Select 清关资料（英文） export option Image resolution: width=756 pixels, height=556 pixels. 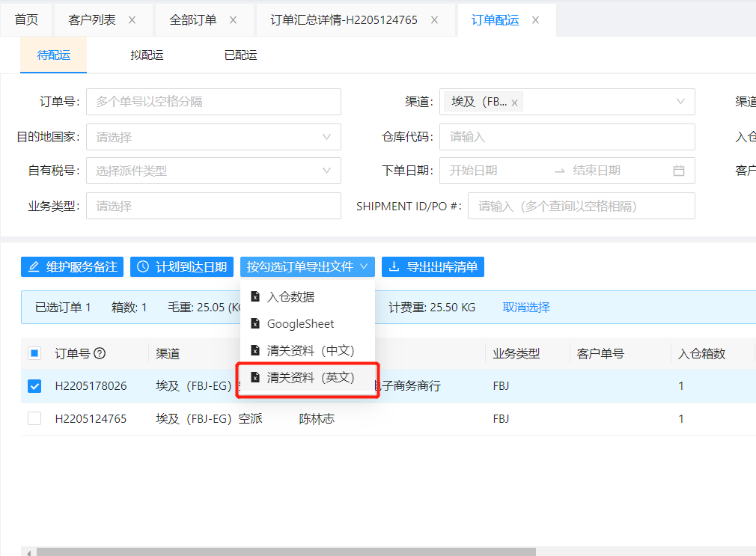(310, 378)
